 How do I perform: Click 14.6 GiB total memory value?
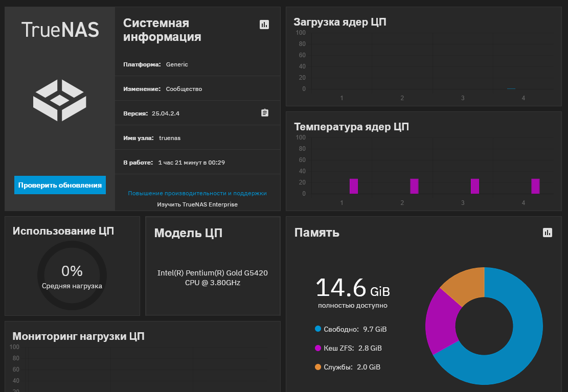[x=353, y=288]
